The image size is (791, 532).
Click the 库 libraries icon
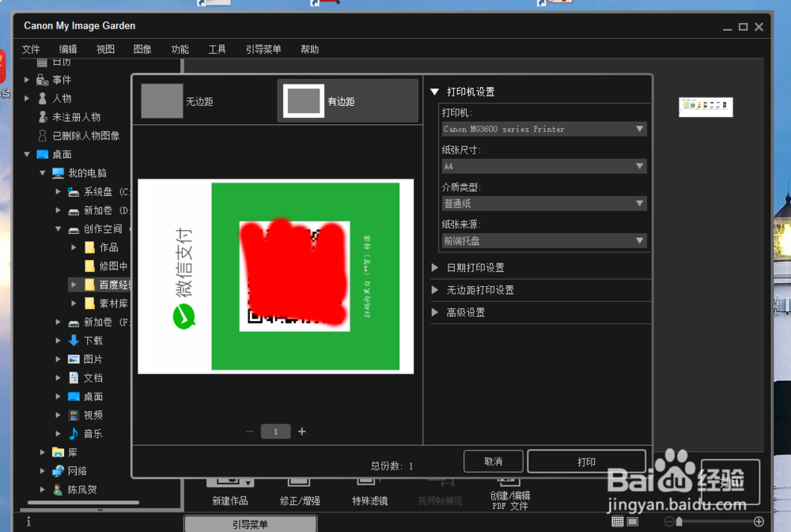tap(58, 452)
